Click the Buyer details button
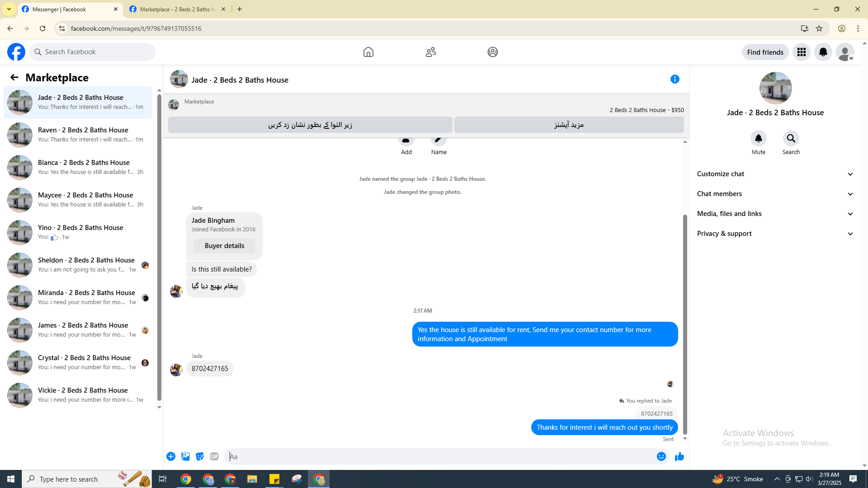868x488 pixels. pyautogui.click(x=224, y=246)
